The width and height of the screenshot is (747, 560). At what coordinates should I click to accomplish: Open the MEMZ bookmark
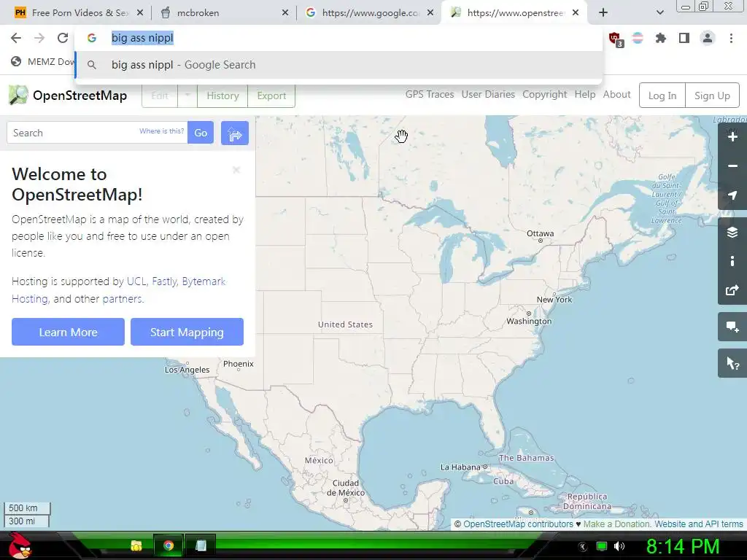(x=43, y=61)
